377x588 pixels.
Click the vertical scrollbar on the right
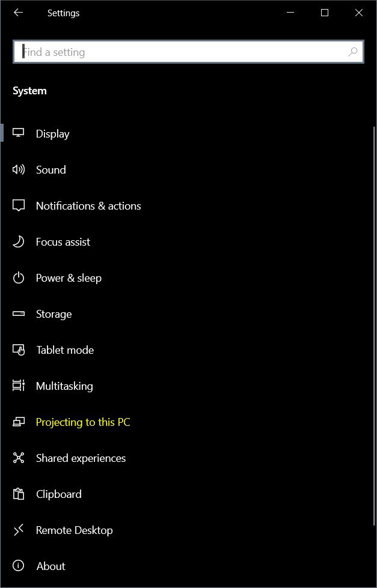coord(374,326)
